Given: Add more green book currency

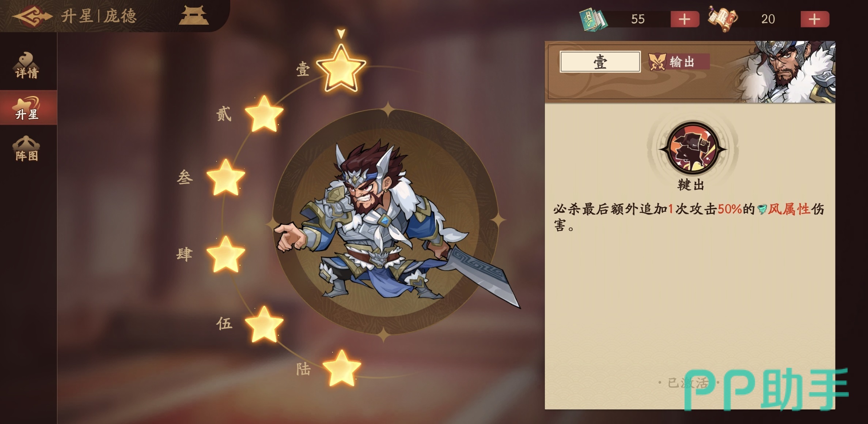Looking at the screenshot, I should [x=685, y=19].
